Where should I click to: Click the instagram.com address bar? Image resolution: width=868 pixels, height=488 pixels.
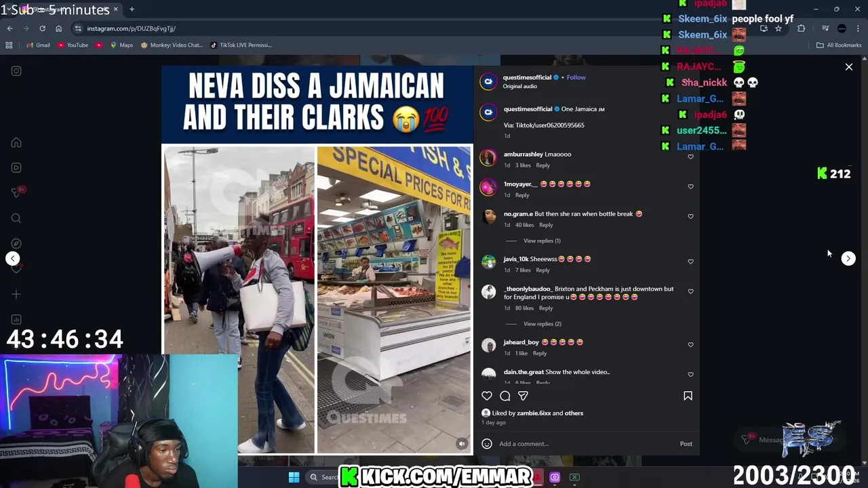(407, 28)
